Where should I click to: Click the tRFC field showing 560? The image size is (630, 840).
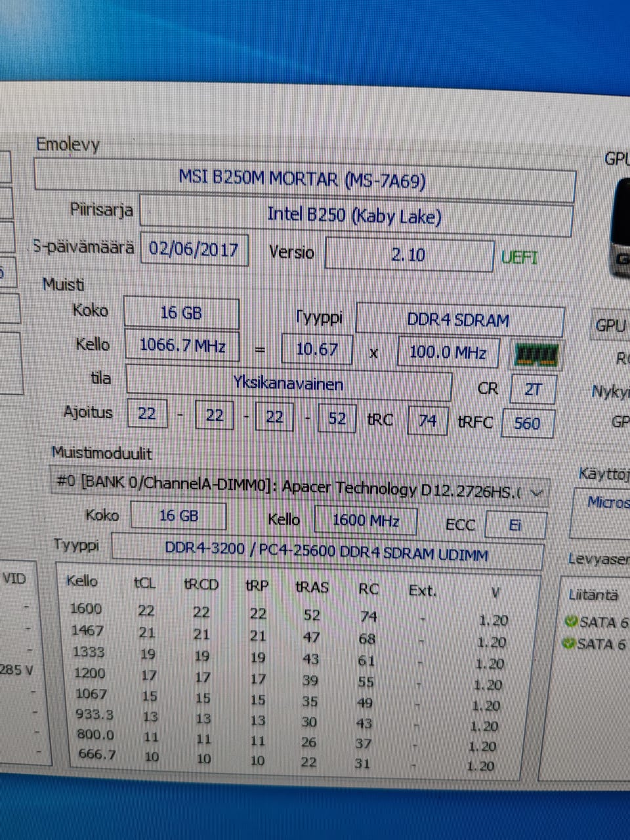(528, 423)
